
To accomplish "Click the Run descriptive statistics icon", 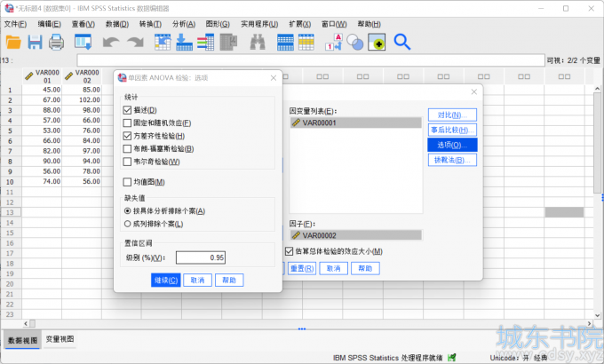I will coord(228,42).
